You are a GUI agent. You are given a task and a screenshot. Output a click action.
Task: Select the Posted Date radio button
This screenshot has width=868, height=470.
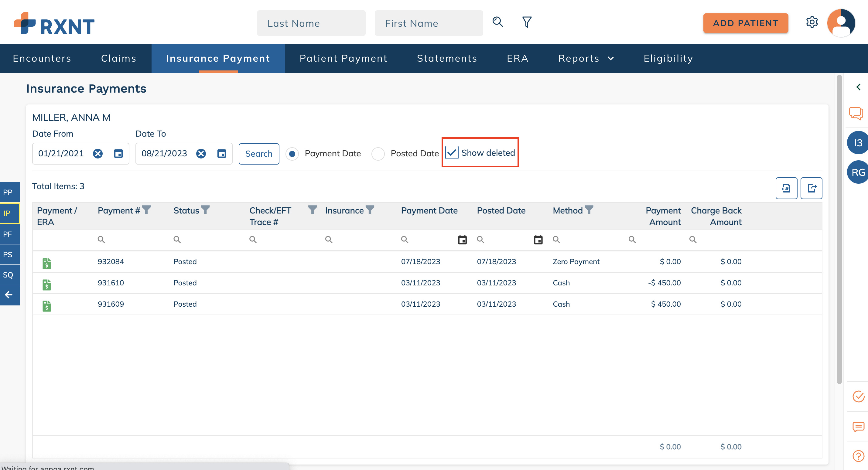pos(378,154)
